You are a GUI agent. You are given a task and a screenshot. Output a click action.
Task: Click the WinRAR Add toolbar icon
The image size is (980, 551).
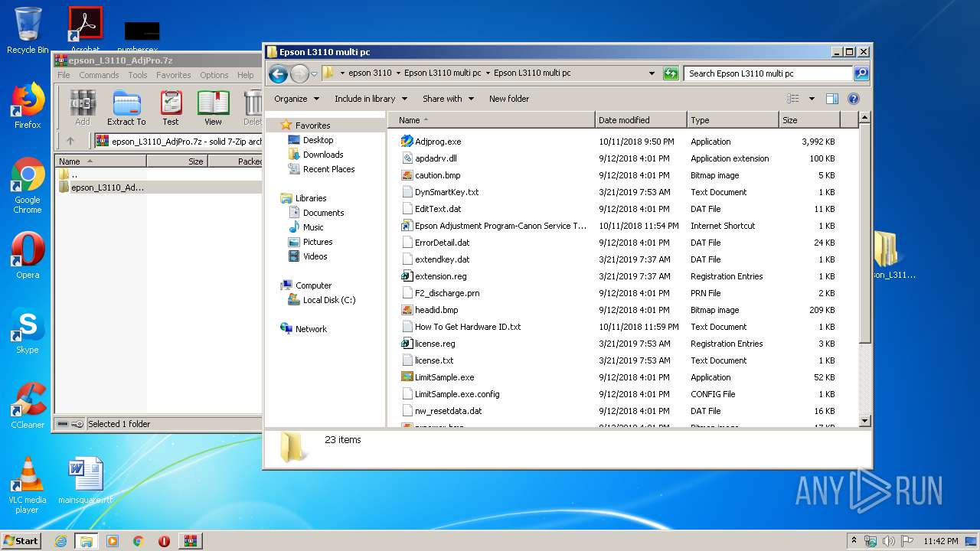point(83,107)
